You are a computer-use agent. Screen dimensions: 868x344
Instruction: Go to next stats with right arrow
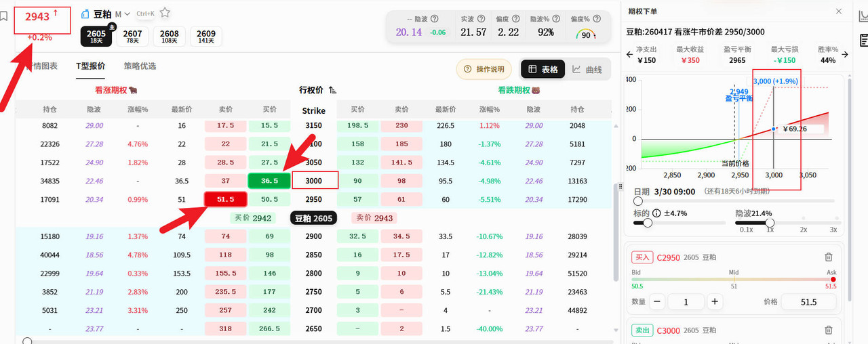coord(845,56)
